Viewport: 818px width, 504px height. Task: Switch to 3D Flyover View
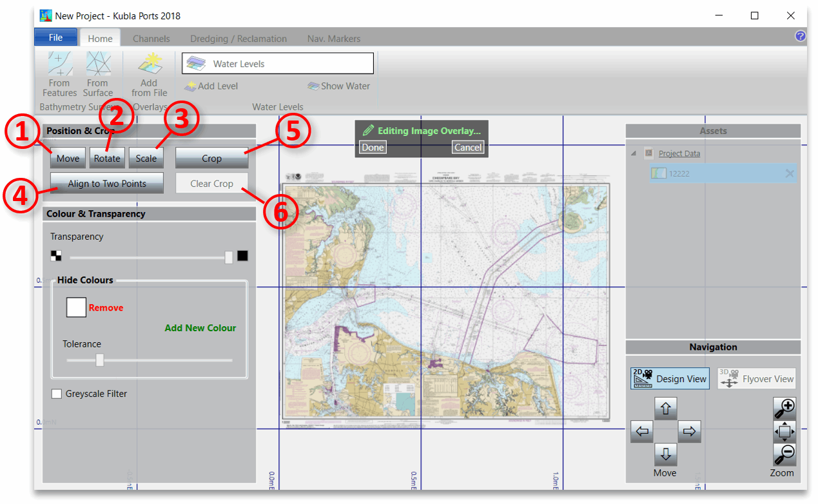coord(757,379)
